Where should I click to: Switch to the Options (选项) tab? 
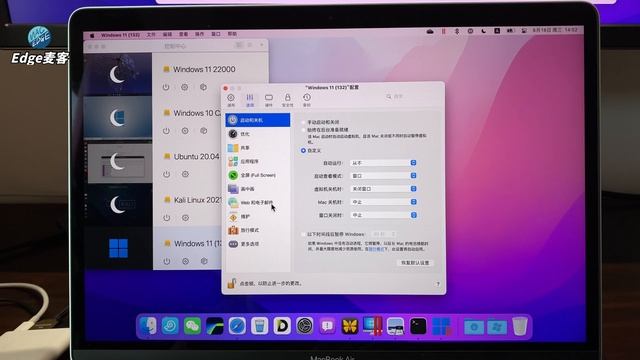point(250,100)
